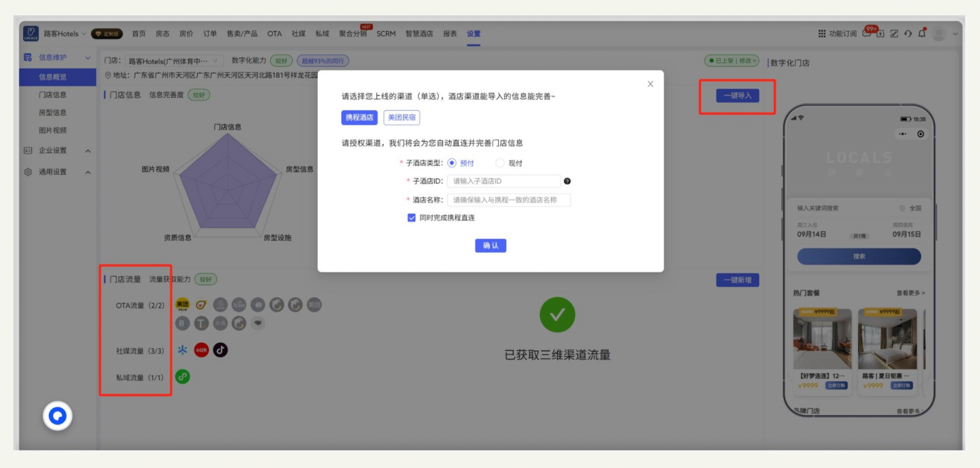
Task: Open 路客 | 夏日钜惠 package thumbnail
Action: 887,339
